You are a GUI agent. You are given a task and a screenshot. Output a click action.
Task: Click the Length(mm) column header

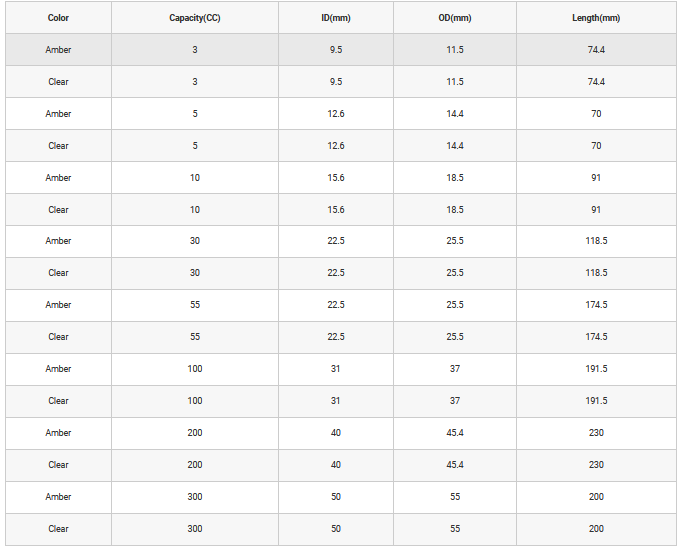click(596, 18)
